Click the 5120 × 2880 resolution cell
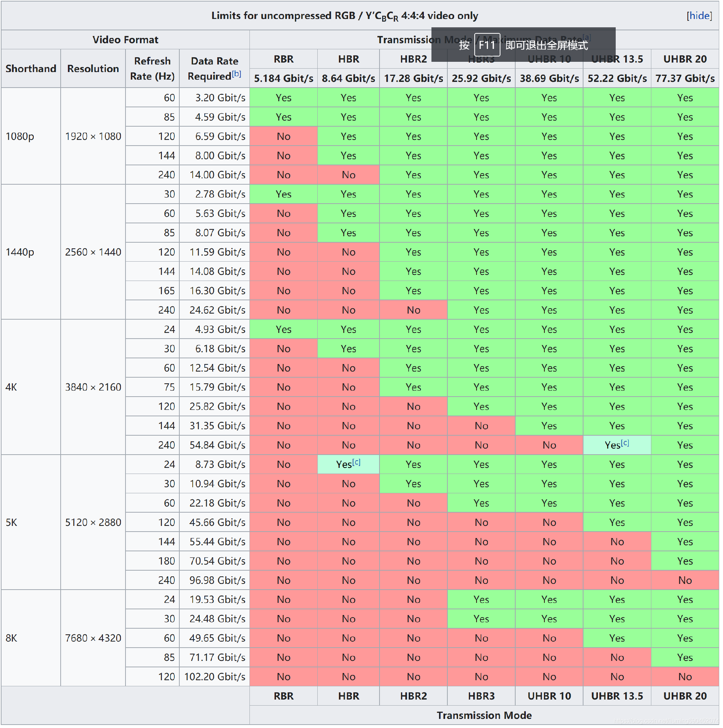This screenshot has height=728, width=723. click(x=93, y=522)
